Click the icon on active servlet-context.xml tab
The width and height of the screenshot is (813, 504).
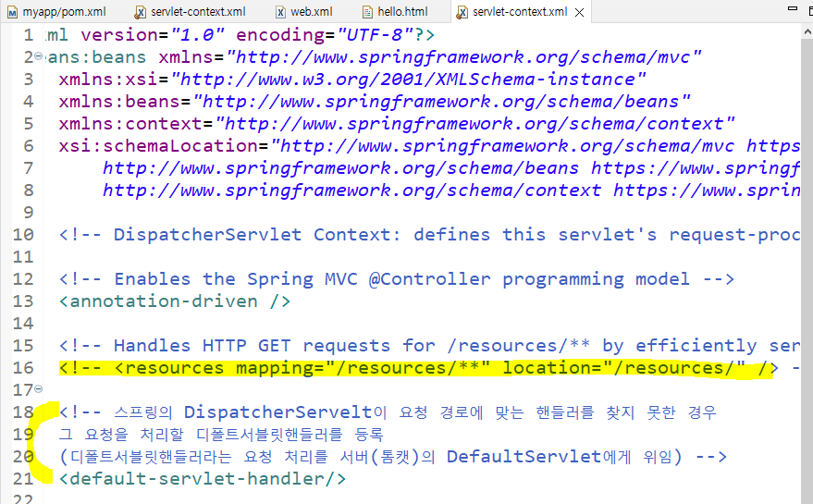pos(462,12)
